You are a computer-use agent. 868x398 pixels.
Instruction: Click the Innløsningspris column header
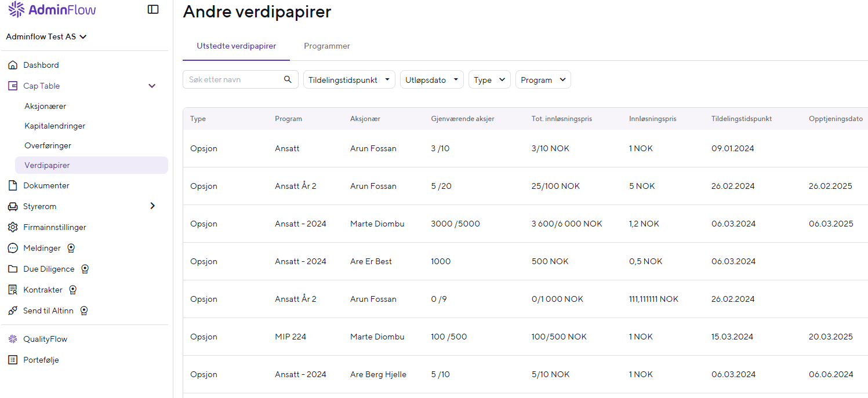[653, 119]
